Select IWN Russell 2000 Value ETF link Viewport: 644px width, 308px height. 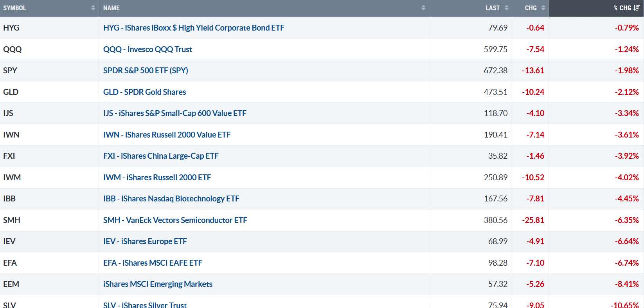click(x=167, y=135)
